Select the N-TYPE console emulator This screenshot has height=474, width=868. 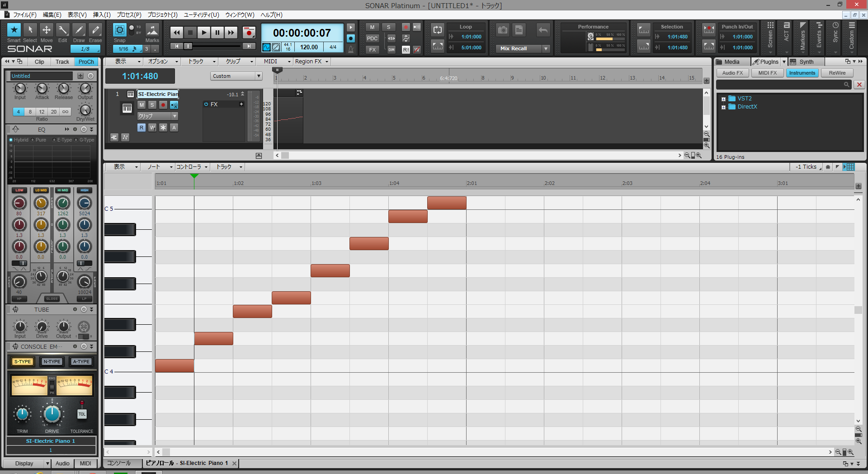52,361
